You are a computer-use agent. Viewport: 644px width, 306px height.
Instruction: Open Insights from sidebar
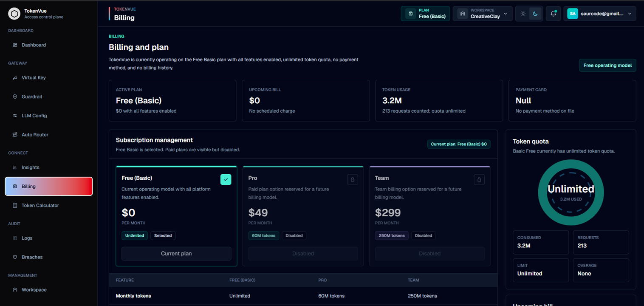(x=48, y=167)
